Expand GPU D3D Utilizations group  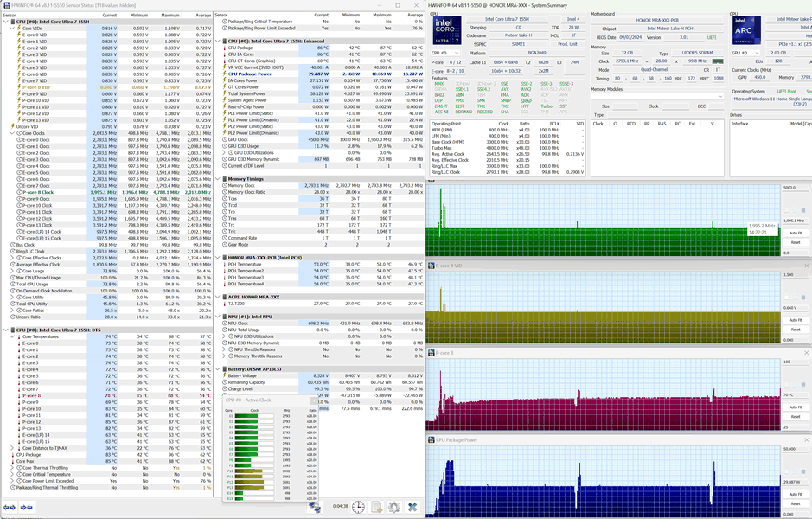(224, 153)
